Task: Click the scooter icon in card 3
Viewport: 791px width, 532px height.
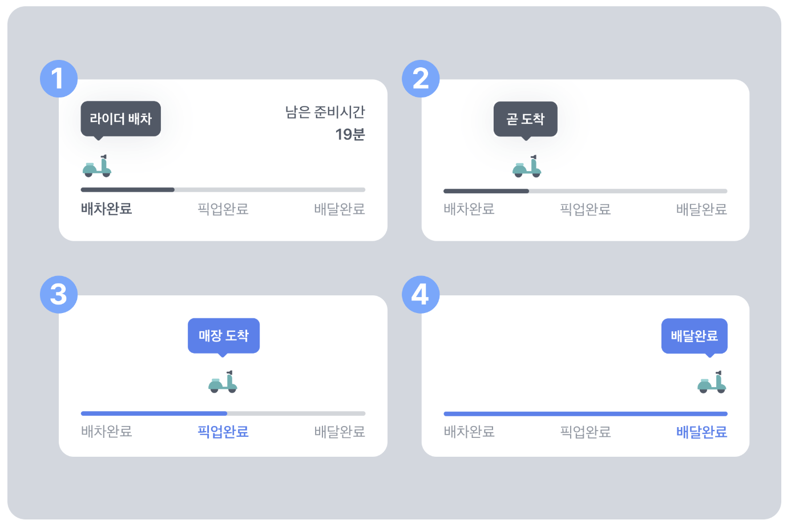Action: (x=223, y=382)
